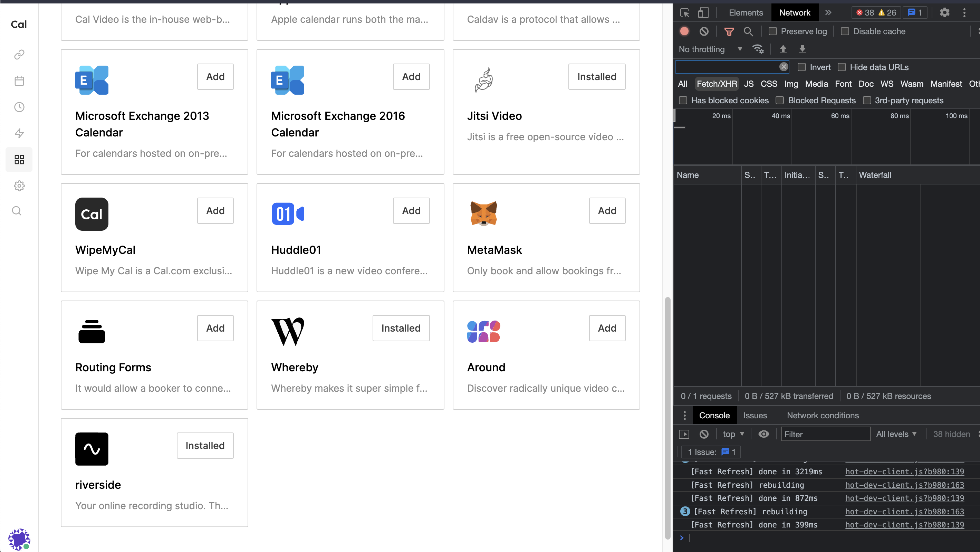
Task: Expand the All levels log dropdown
Action: (x=896, y=434)
